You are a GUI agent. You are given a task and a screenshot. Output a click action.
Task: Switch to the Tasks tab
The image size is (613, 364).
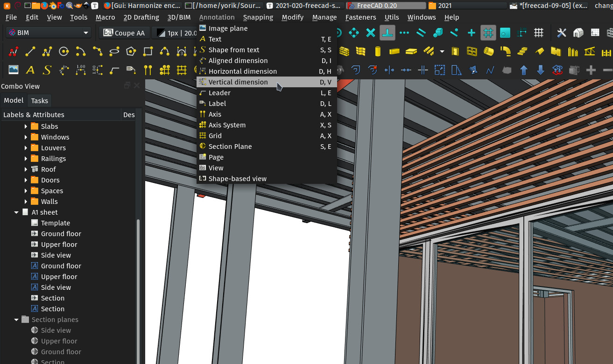pyautogui.click(x=39, y=100)
